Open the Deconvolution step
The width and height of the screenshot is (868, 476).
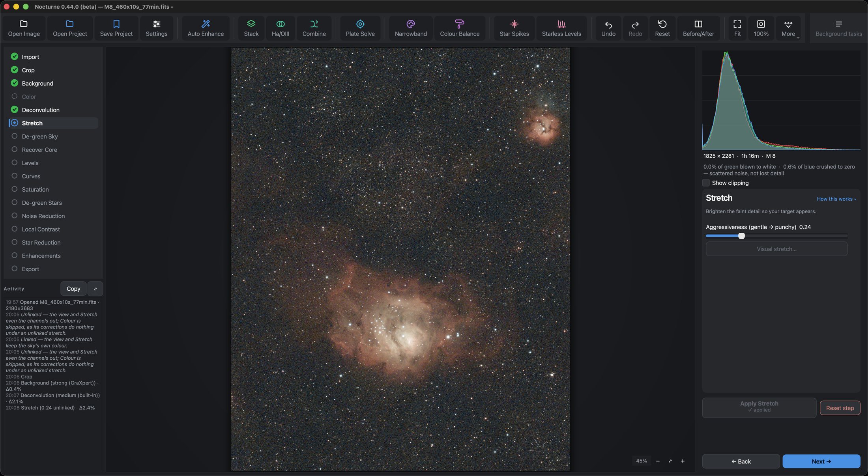tap(53, 110)
